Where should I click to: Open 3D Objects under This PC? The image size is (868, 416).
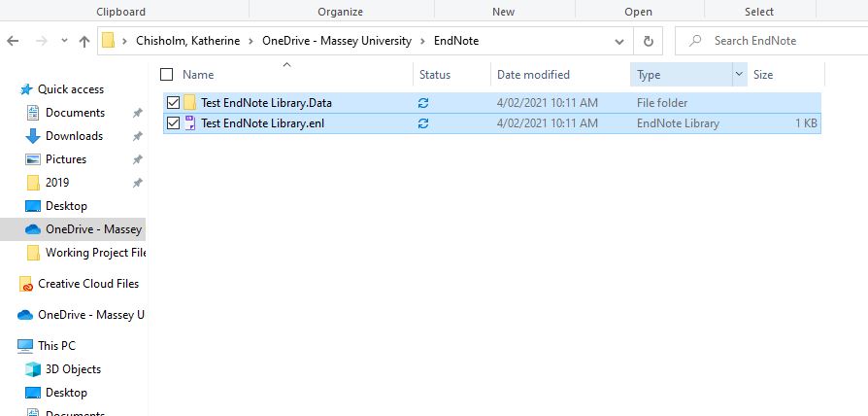pos(73,369)
